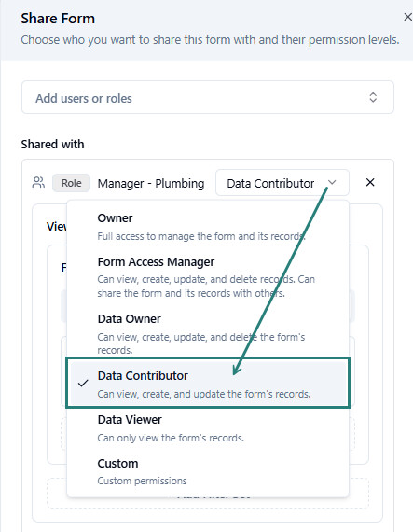Click the checkmark next to Data Contributor
The width and height of the screenshot is (413, 532).
(x=83, y=384)
